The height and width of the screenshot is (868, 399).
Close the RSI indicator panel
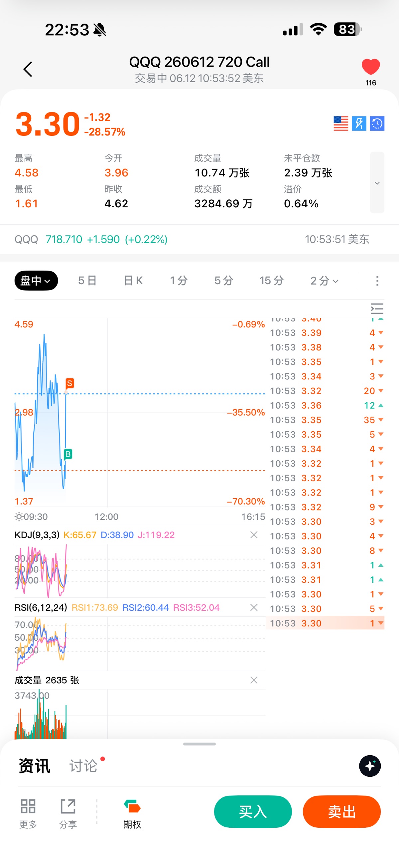point(254,607)
